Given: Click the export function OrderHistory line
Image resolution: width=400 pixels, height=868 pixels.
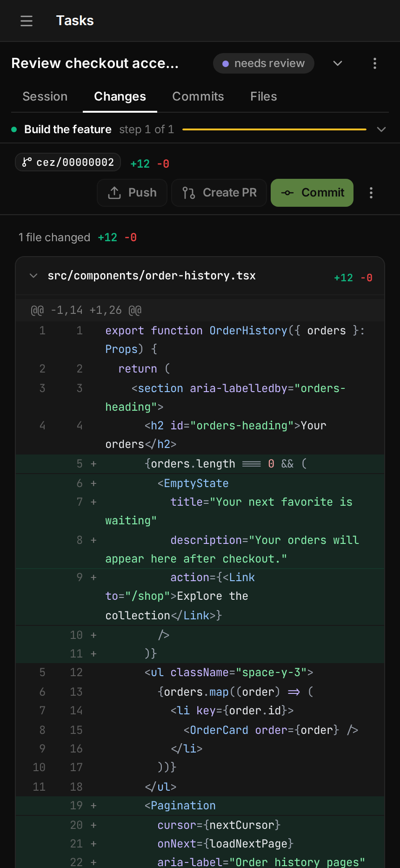Looking at the screenshot, I should point(200,340).
